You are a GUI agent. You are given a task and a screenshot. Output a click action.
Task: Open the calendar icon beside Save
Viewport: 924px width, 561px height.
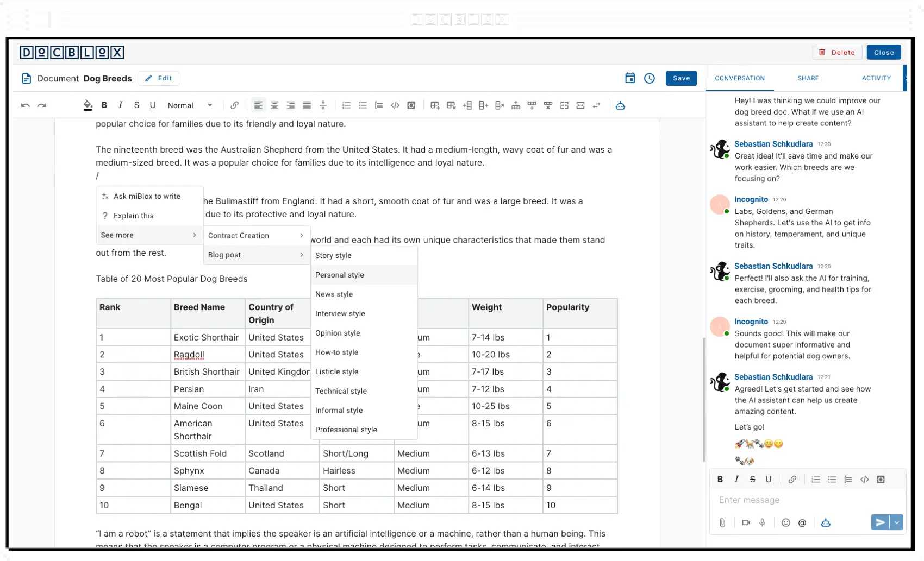pyautogui.click(x=630, y=78)
